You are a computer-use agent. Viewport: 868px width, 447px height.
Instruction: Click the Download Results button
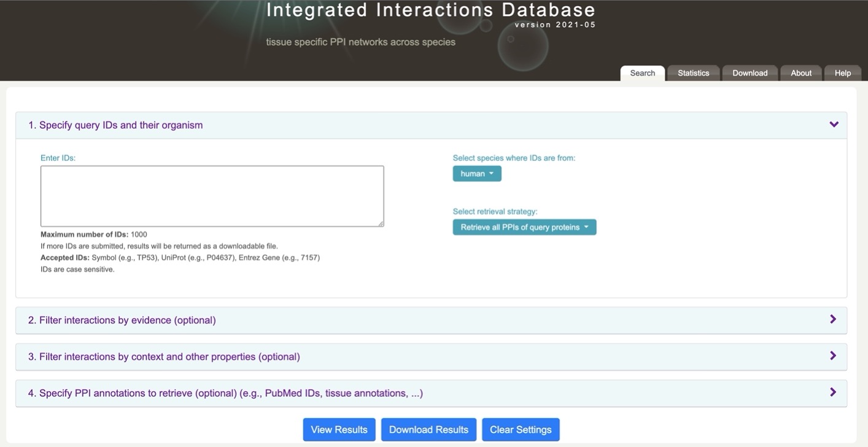(x=428, y=430)
